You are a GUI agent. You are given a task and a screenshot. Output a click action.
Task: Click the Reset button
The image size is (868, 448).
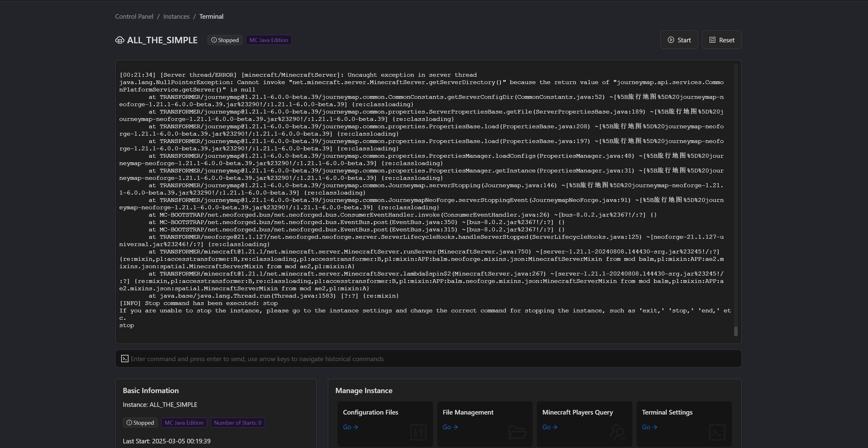coord(721,40)
